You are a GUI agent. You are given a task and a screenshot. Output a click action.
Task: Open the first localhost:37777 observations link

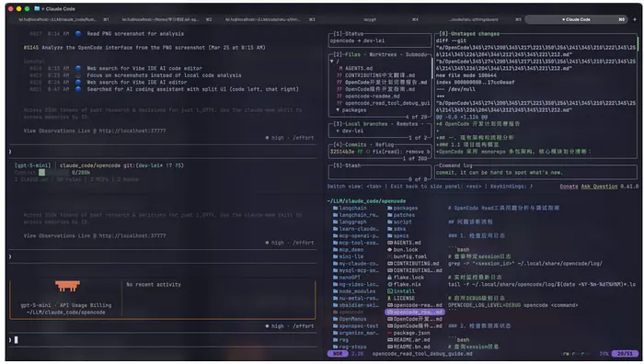pos(132,131)
